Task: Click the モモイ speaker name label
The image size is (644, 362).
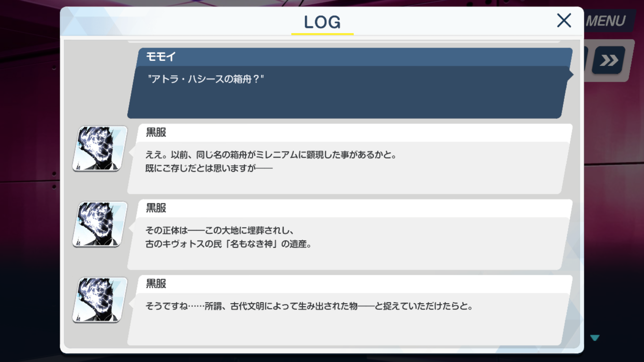Action: (x=161, y=57)
